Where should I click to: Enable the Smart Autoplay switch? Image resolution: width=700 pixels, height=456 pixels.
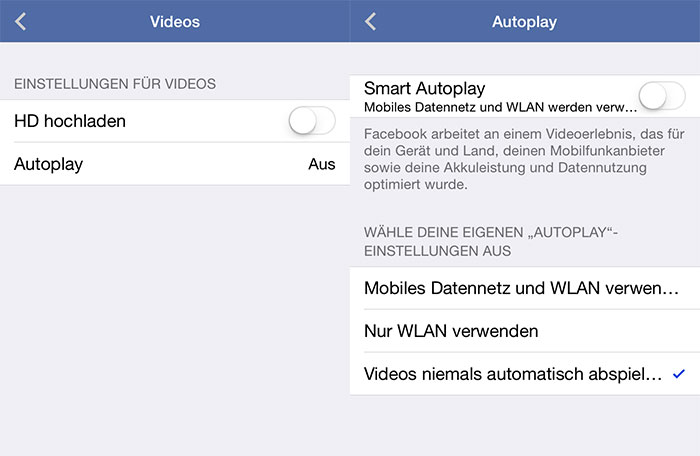click(662, 96)
